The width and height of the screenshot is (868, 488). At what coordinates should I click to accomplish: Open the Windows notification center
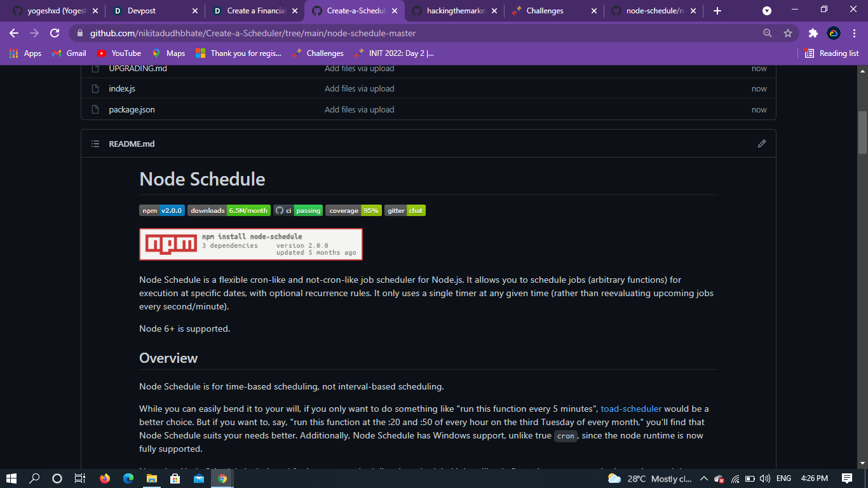(x=847, y=478)
